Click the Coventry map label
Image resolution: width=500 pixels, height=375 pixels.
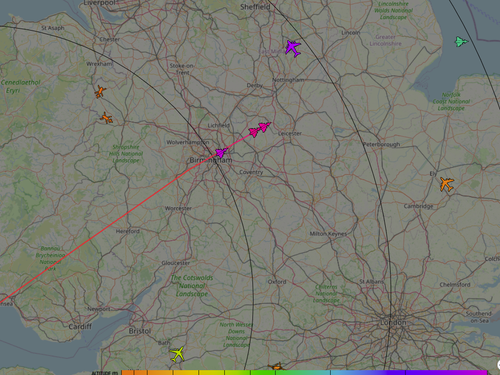coord(251,172)
